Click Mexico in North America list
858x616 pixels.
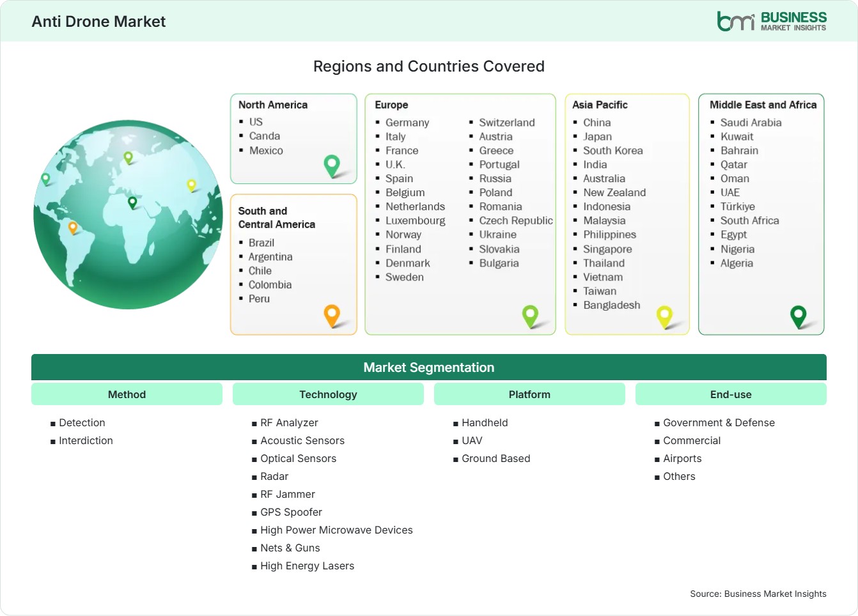pyautogui.click(x=266, y=151)
